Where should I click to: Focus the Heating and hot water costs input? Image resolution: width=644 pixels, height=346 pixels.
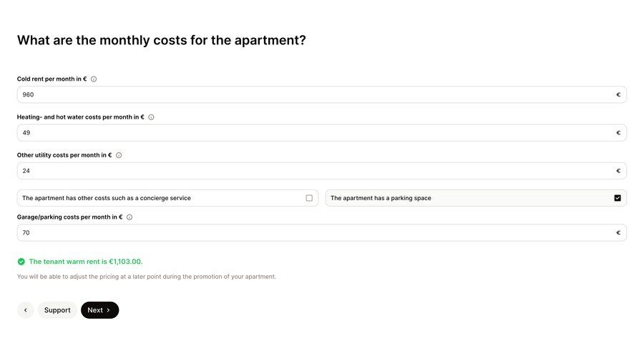321,133
